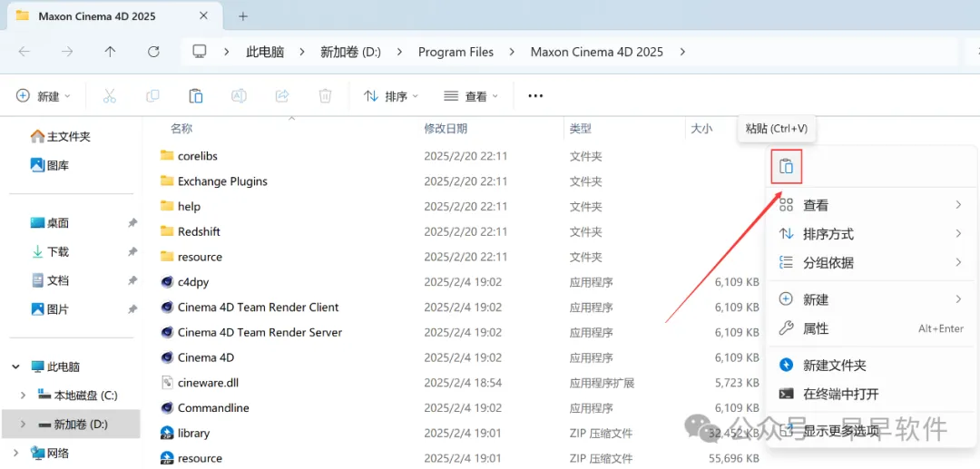
Task: Select the c4dpy application icon
Action: pos(166,281)
